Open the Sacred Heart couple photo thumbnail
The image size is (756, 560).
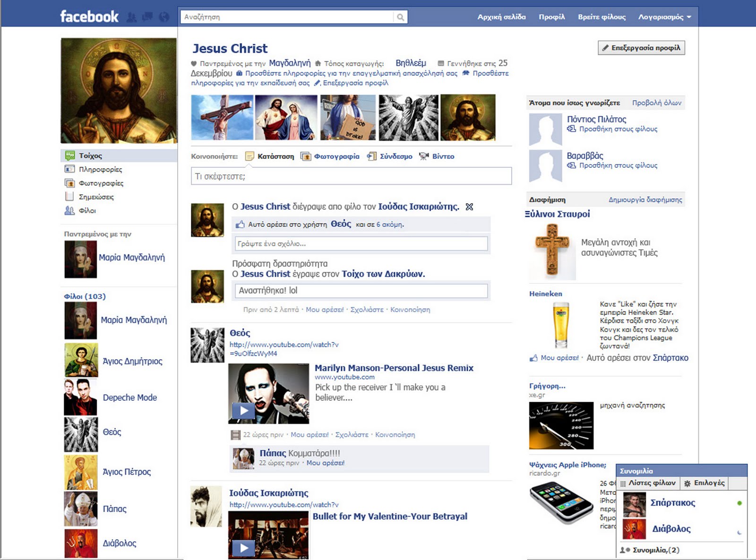pyautogui.click(x=286, y=117)
